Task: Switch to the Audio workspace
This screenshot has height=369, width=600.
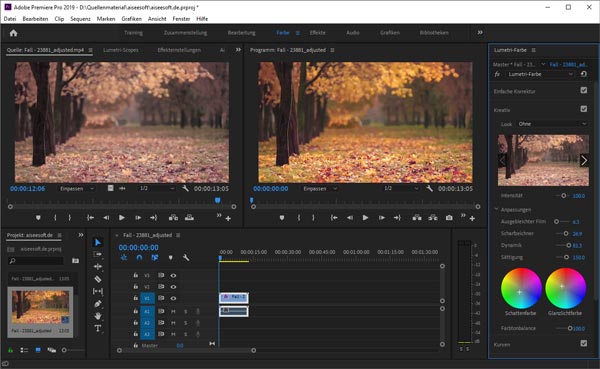Action: pos(353,33)
